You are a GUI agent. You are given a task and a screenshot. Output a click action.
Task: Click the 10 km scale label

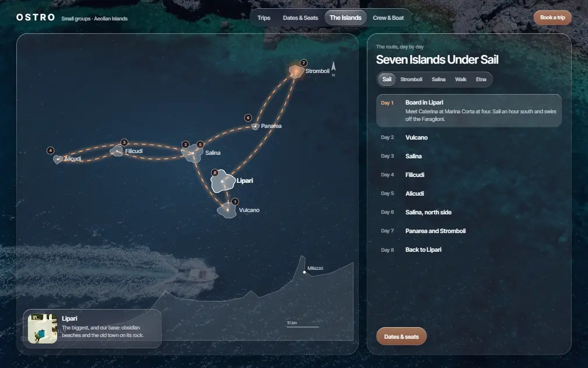292,323
